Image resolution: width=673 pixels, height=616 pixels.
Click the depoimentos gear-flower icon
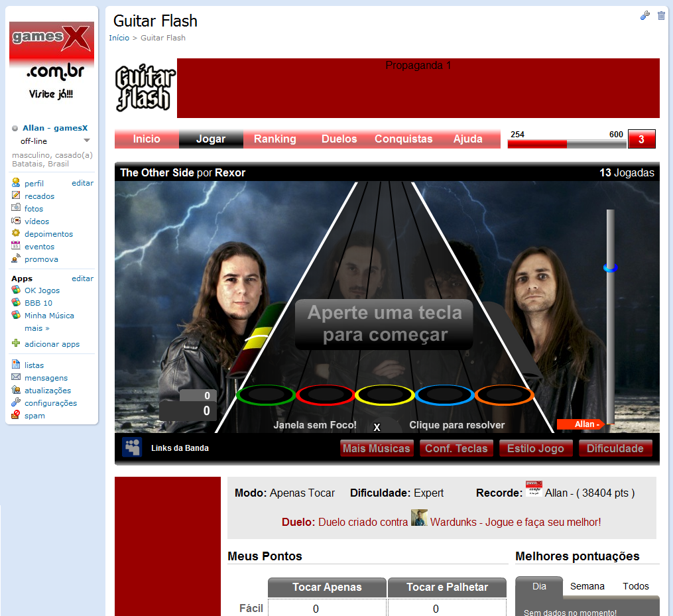tap(16, 233)
